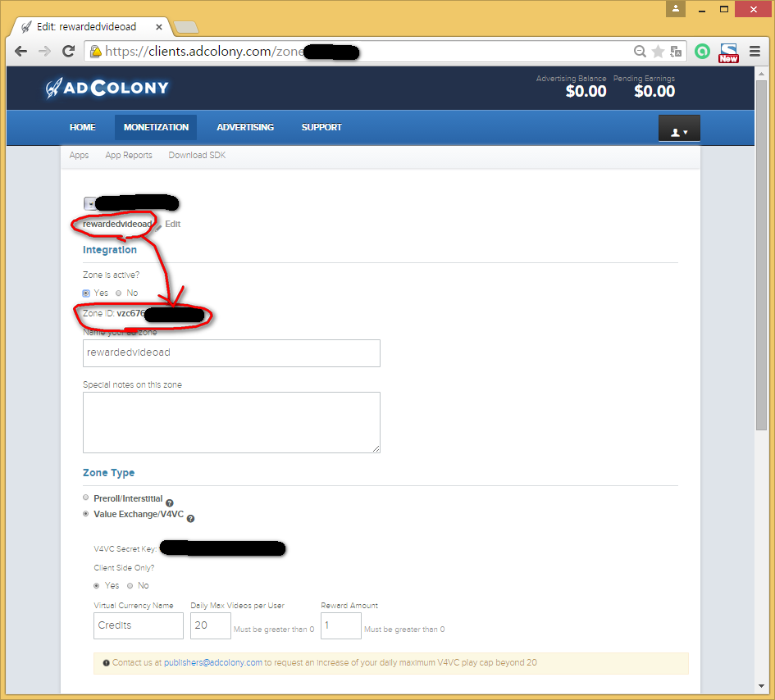Click the Name your ad zone field

tap(231, 353)
